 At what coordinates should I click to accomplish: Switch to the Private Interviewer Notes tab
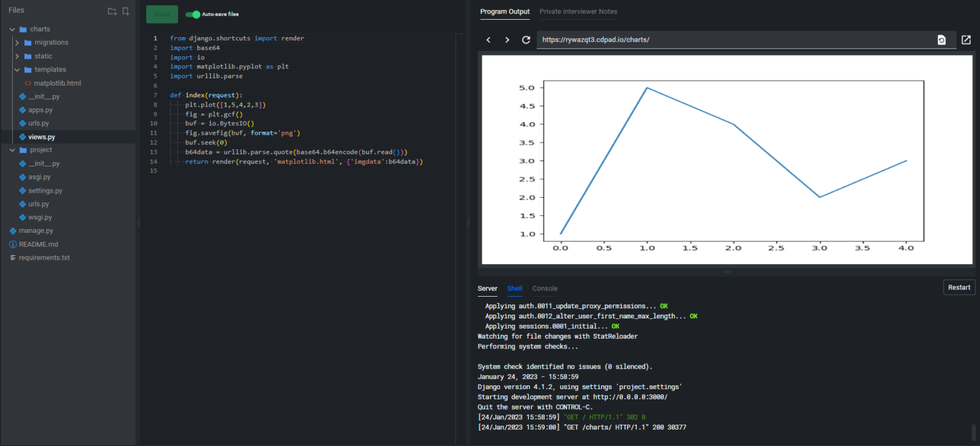coord(578,11)
